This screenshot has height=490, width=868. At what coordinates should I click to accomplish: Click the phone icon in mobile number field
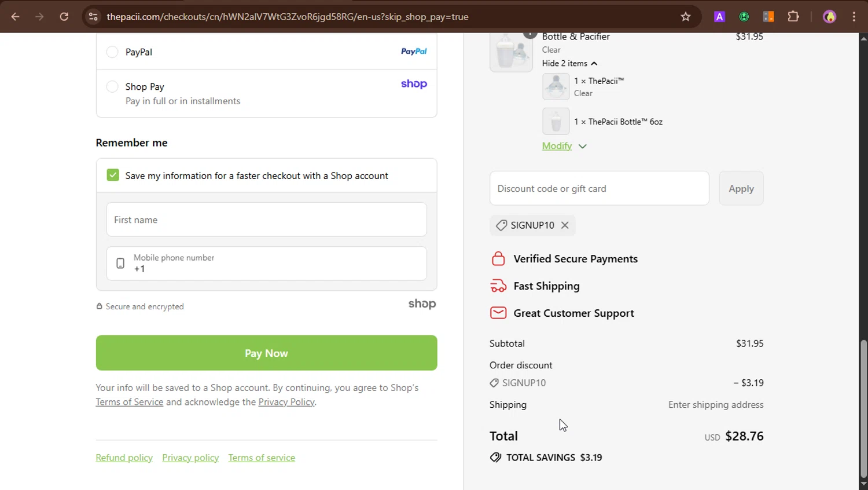tap(120, 264)
